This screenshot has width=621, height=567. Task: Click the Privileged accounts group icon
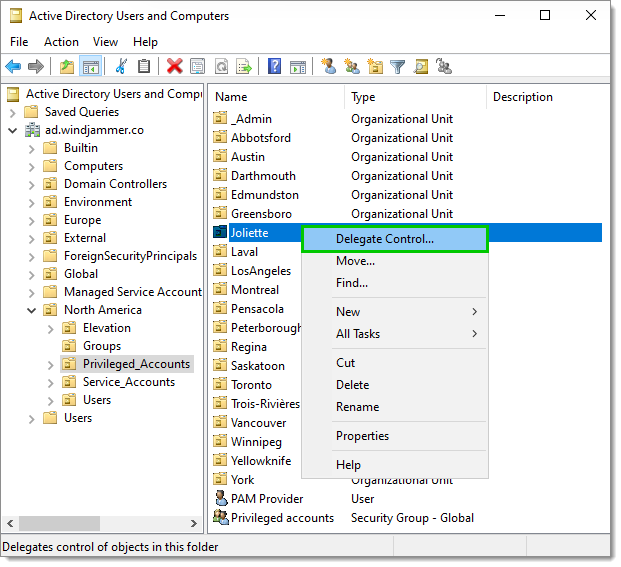coord(221,517)
